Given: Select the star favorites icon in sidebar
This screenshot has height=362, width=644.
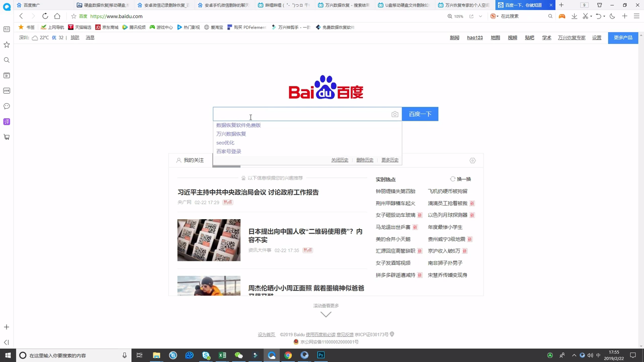Looking at the screenshot, I should (7, 45).
